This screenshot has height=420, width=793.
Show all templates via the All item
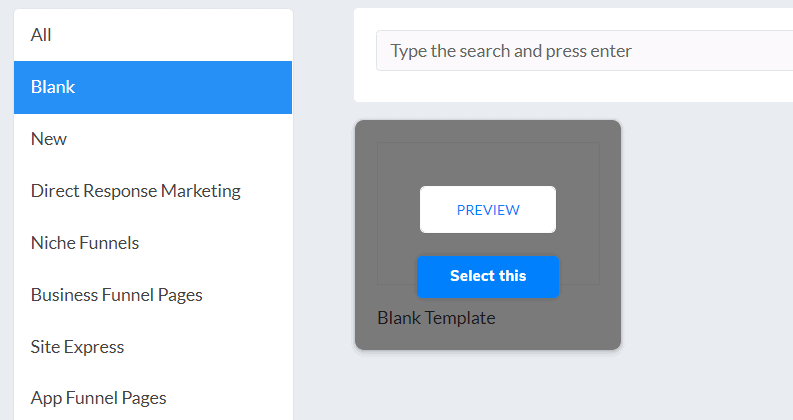[153, 35]
